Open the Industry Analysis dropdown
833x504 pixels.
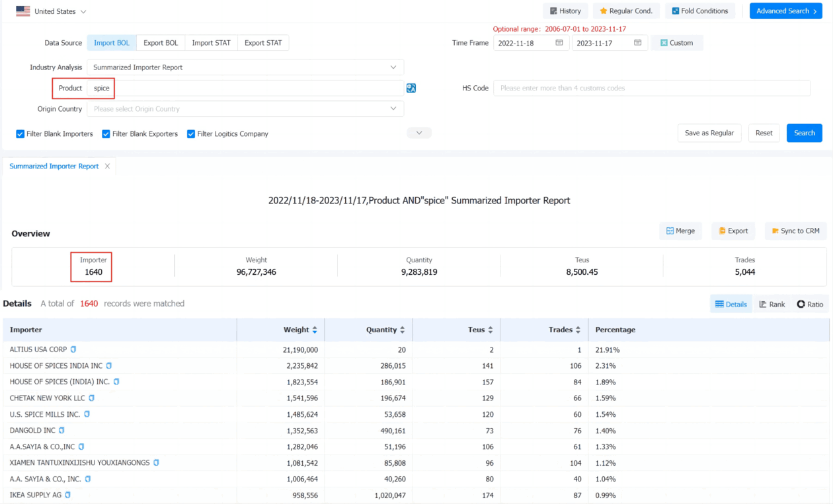245,67
